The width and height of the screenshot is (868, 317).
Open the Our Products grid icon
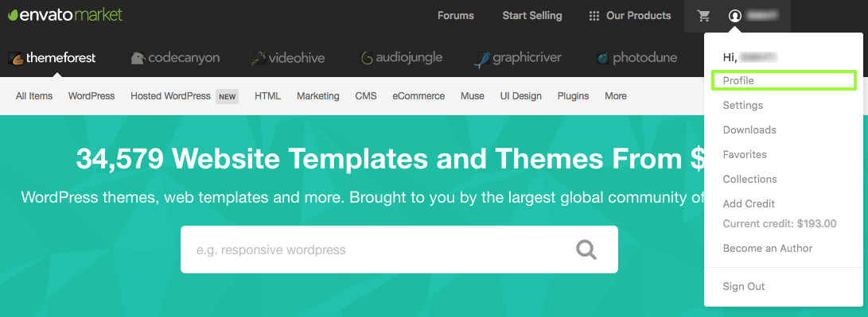(x=594, y=16)
